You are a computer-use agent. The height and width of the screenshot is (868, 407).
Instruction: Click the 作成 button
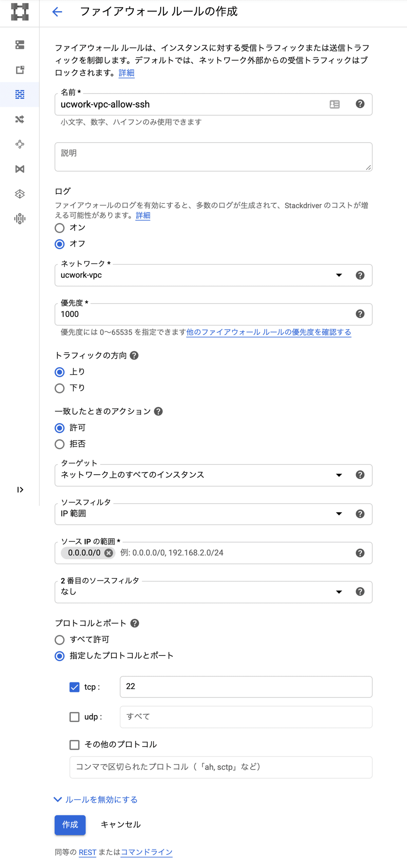70,825
